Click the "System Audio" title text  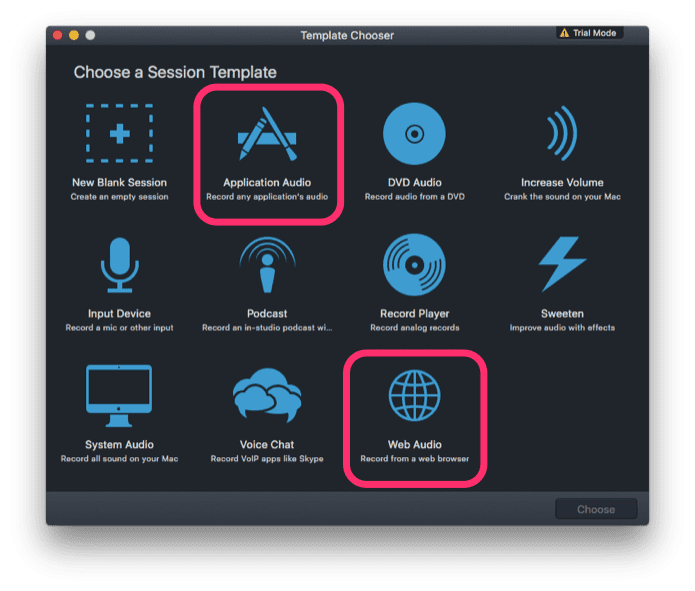click(x=119, y=445)
